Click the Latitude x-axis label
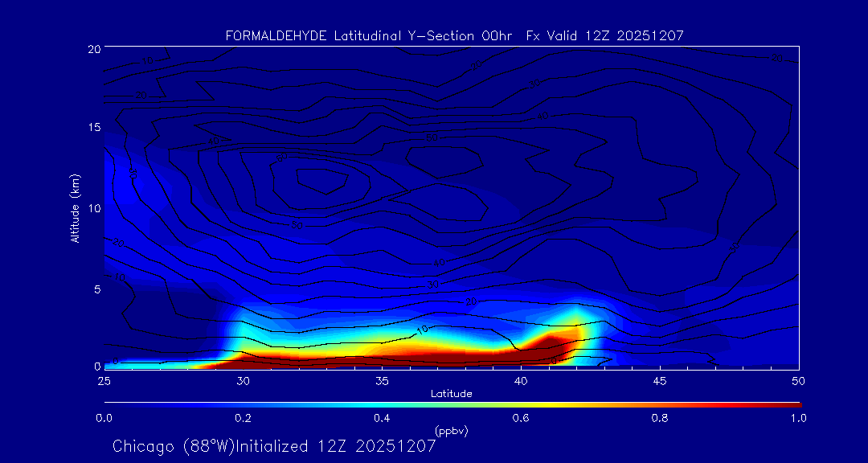868x463 pixels. [x=451, y=393]
